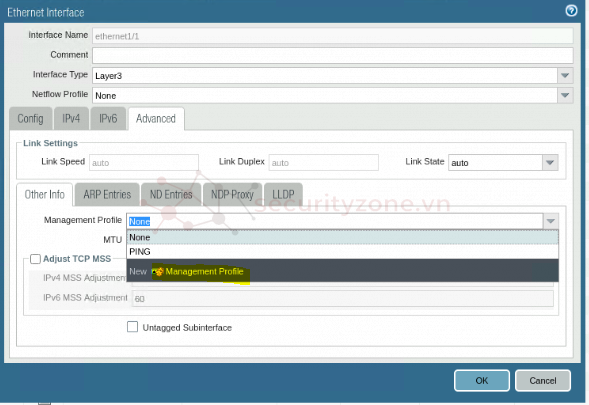
Task: Click the New Management Profile link
Action: click(x=204, y=271)
